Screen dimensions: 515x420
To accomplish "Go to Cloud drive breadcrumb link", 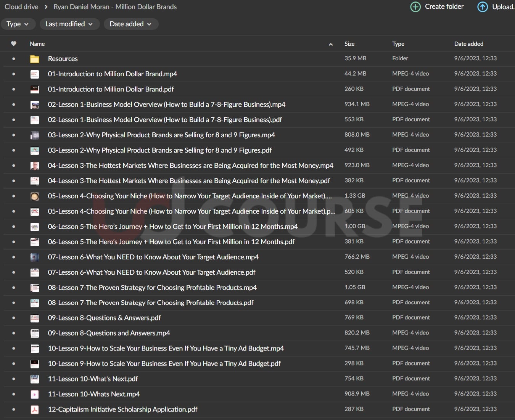I will click(21, 7).
